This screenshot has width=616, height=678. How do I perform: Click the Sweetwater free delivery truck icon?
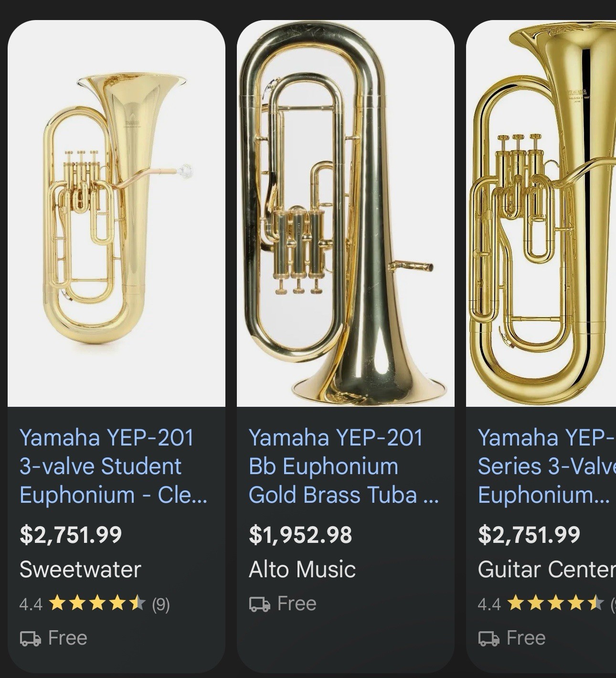[30, 638]
